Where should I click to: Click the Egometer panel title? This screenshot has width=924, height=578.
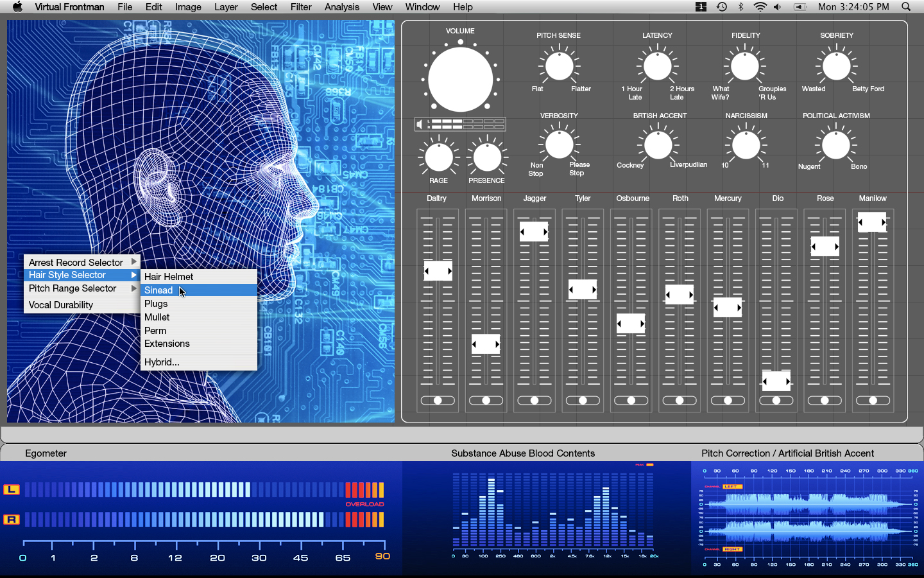(x=46, y=453)
